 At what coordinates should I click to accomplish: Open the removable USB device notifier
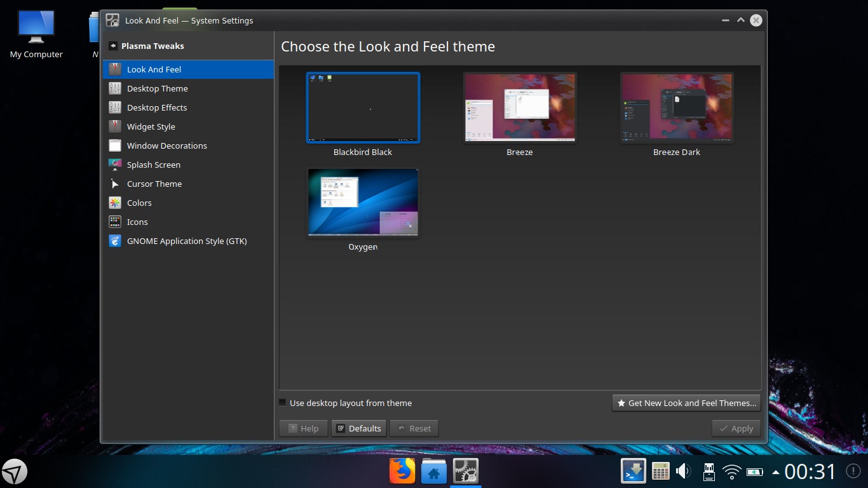709,471
